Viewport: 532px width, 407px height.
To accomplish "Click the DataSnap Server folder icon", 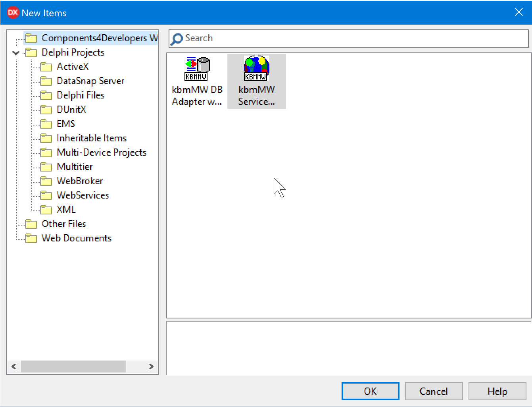I will click(46, 81).
